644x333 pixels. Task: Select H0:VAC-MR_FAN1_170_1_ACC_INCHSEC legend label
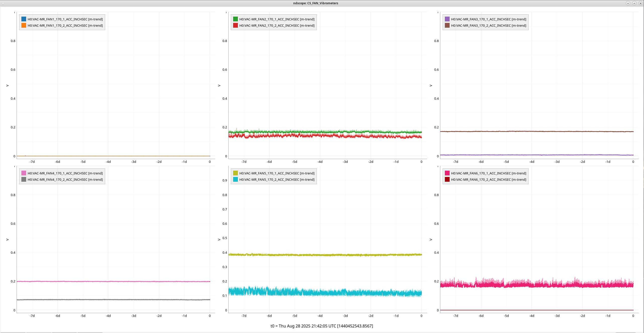65,19
